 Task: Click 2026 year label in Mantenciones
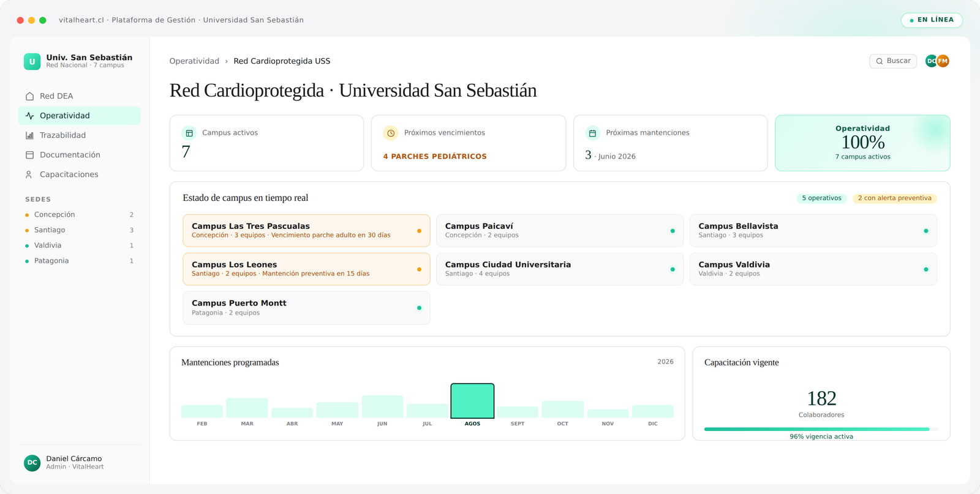pyautogui.click(x=665, y=362)
